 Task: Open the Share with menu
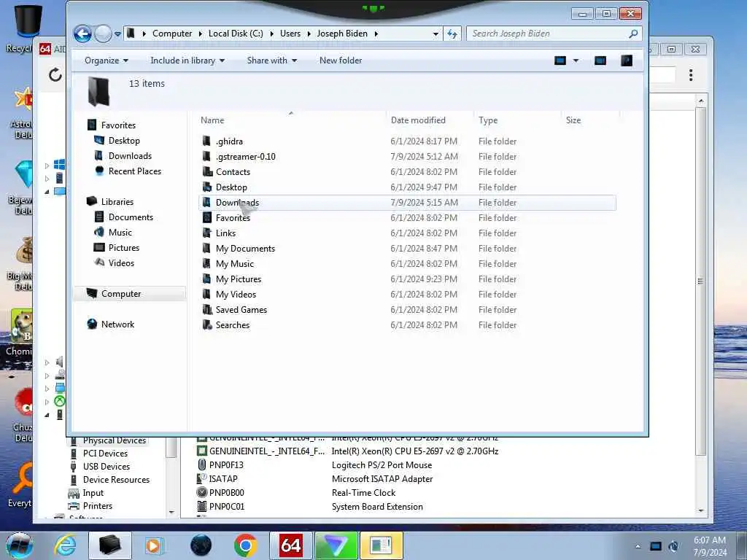(x=271, y=61)
